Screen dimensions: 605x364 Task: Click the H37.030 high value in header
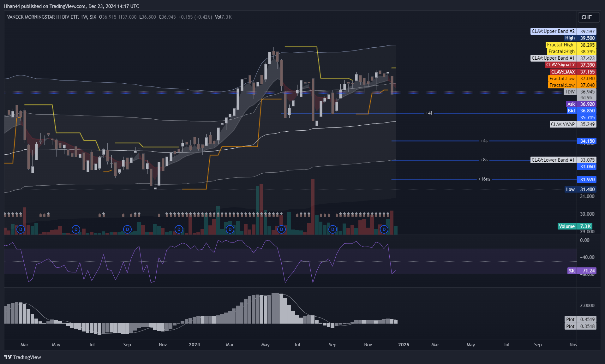(128, 17)
